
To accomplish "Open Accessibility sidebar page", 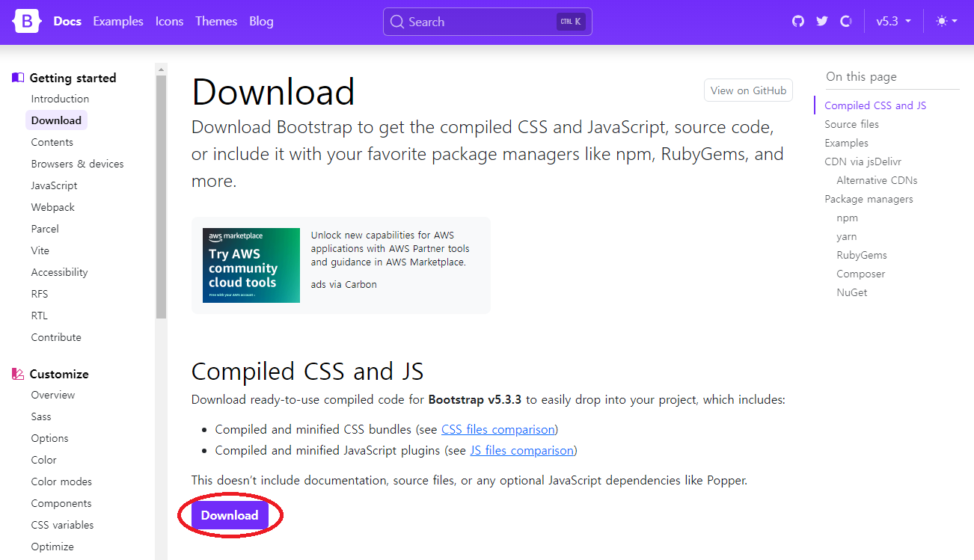I will (59, 272).
